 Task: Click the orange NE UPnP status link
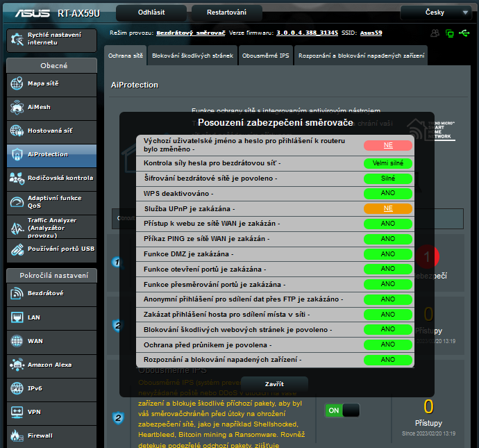(387, 208)
